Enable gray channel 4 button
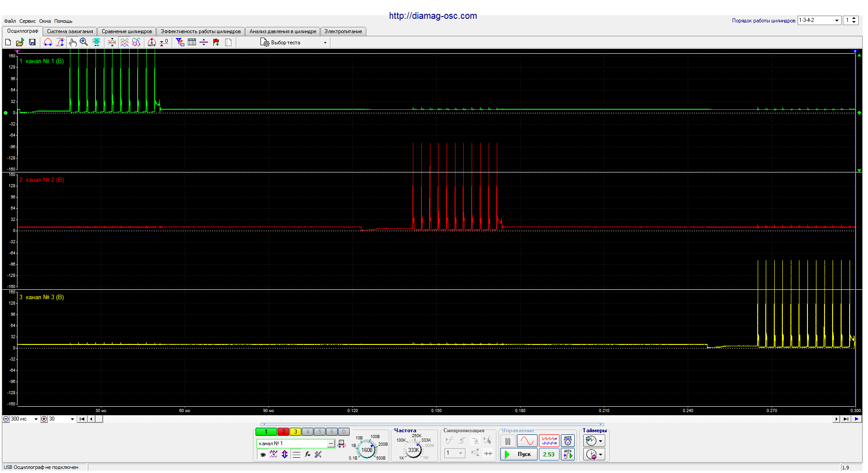868x473 pixels. (x=308, y=432)
